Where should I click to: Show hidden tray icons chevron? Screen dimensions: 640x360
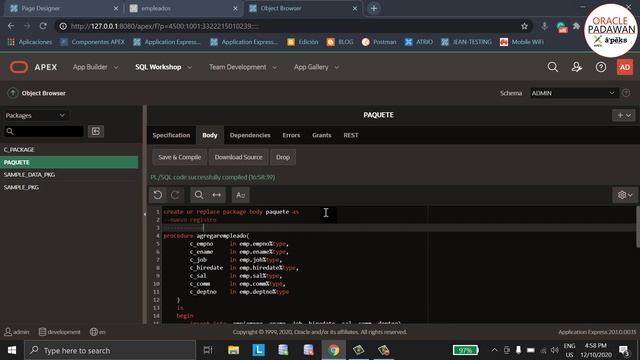(494, 350)
